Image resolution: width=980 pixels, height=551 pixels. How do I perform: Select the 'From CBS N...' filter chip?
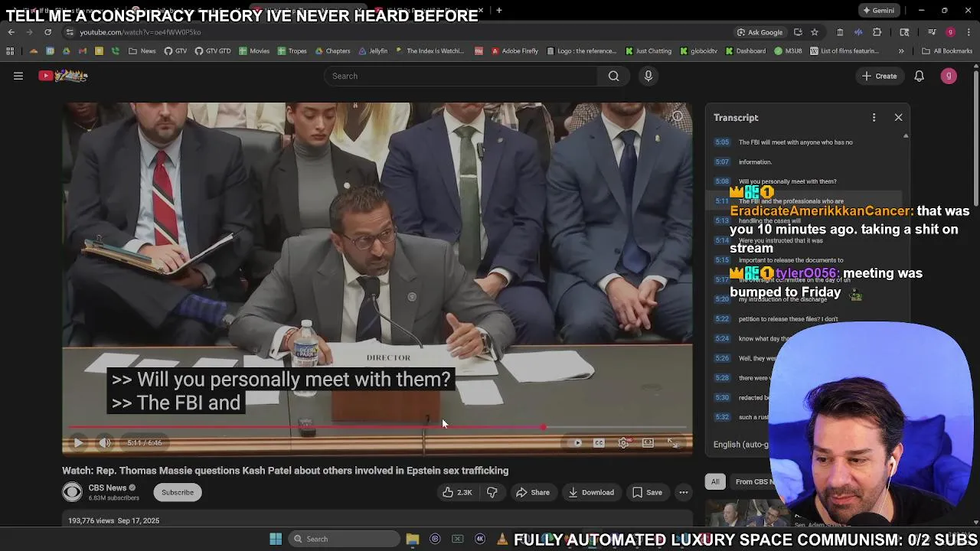click(754, 481)
